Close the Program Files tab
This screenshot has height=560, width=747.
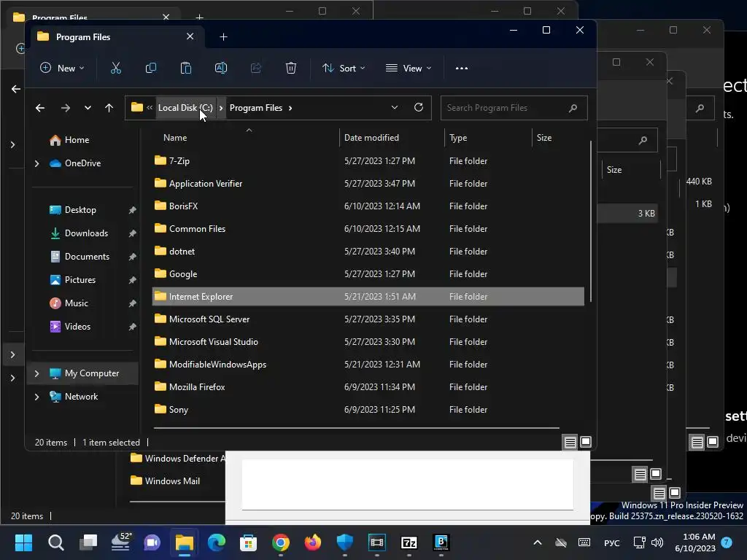click(x=190, y=36)
